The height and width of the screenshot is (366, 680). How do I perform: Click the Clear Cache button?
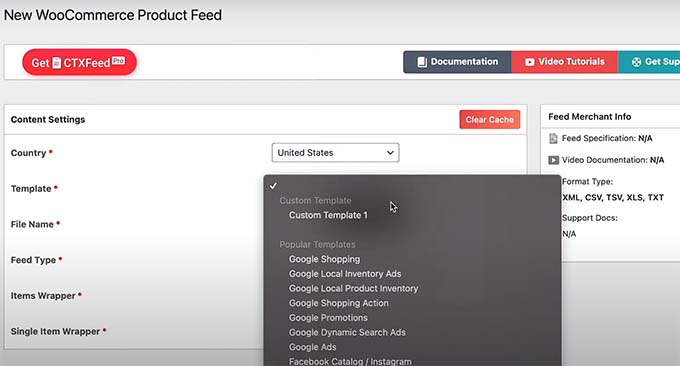pyautogui.click(x=490, y=120)
